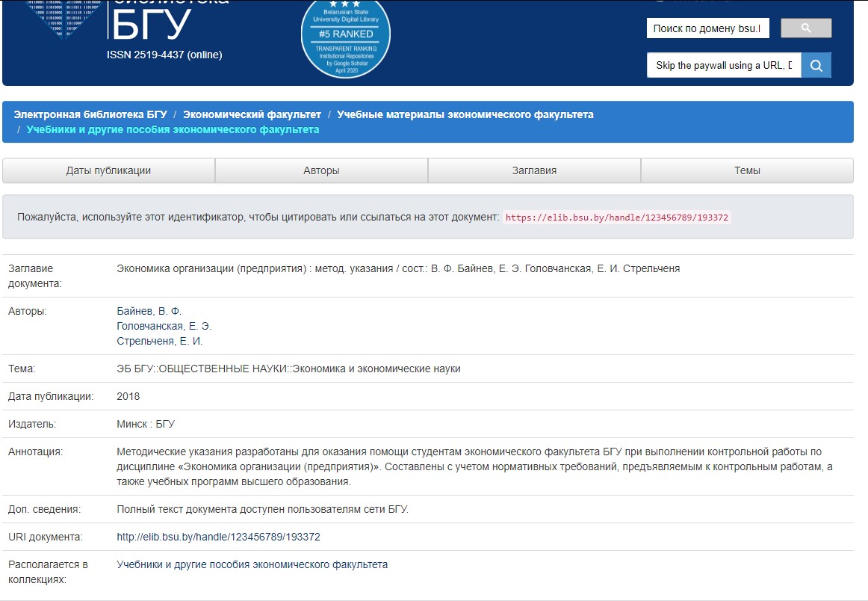The image size is (868, 601).
Task: Click the 'Аннотация:' field label
Action: [x=35, y=452]
